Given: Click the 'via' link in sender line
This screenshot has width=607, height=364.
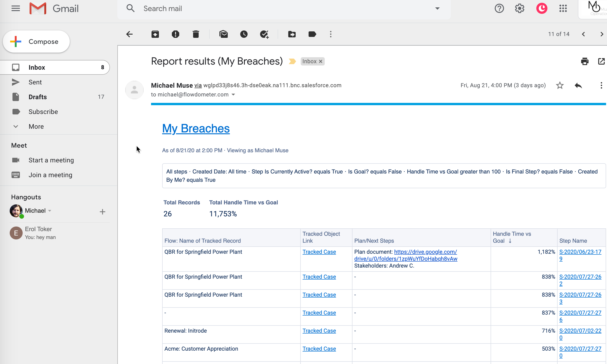Looking at the screenshot, I should [x=198, y=85].
